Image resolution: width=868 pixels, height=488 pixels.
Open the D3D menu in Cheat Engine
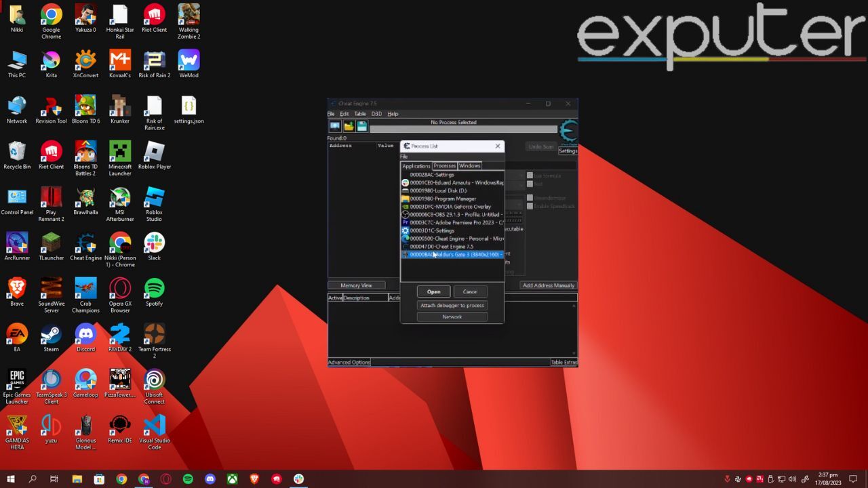tap(376, 114)
